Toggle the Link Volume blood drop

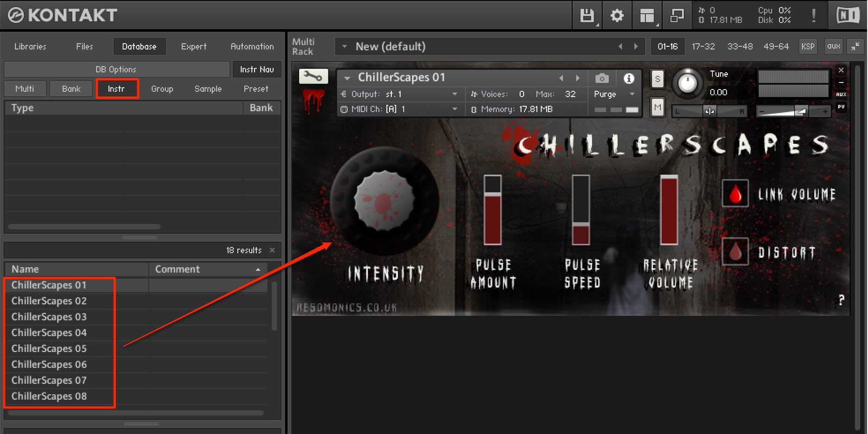coord(735,193)
